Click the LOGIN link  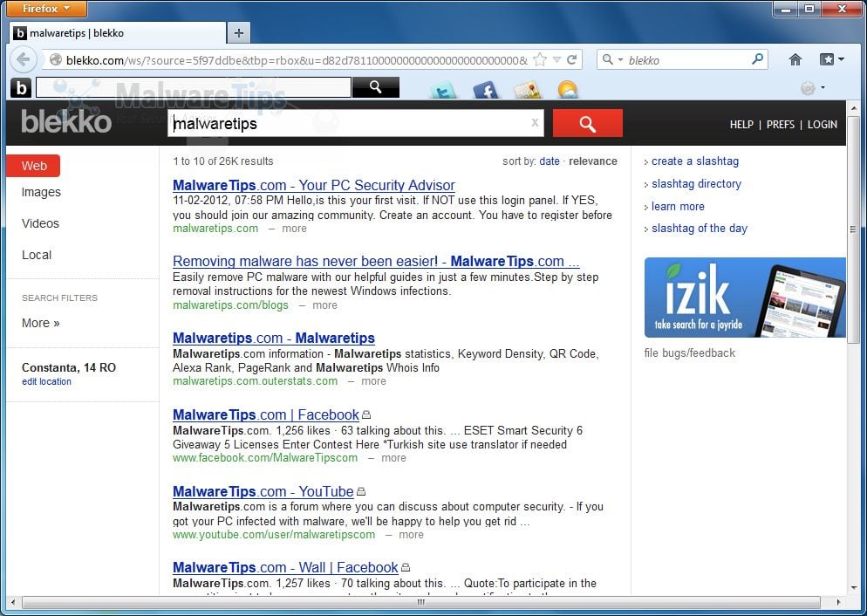click(823, 125)
